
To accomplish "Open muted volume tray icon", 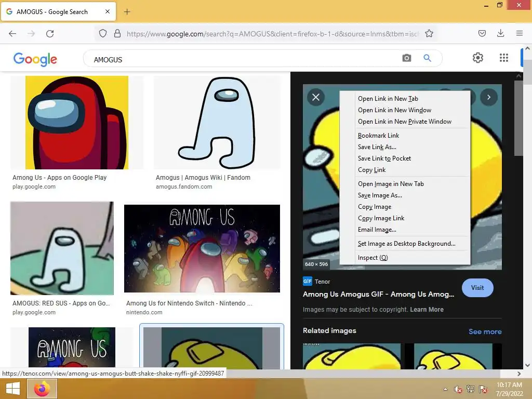I will [458, 390].
